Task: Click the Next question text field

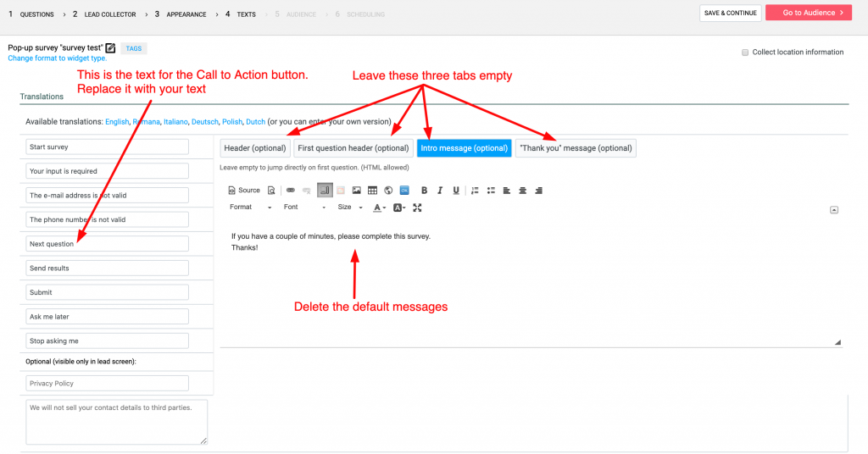Action: click(107, 244)
